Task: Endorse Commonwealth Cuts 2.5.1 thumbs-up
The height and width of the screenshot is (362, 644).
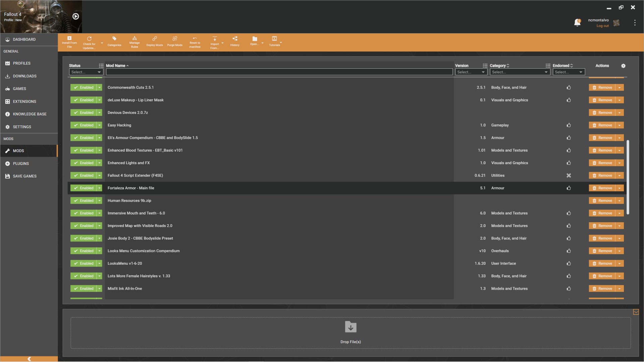Action: (x=569, y=87)
